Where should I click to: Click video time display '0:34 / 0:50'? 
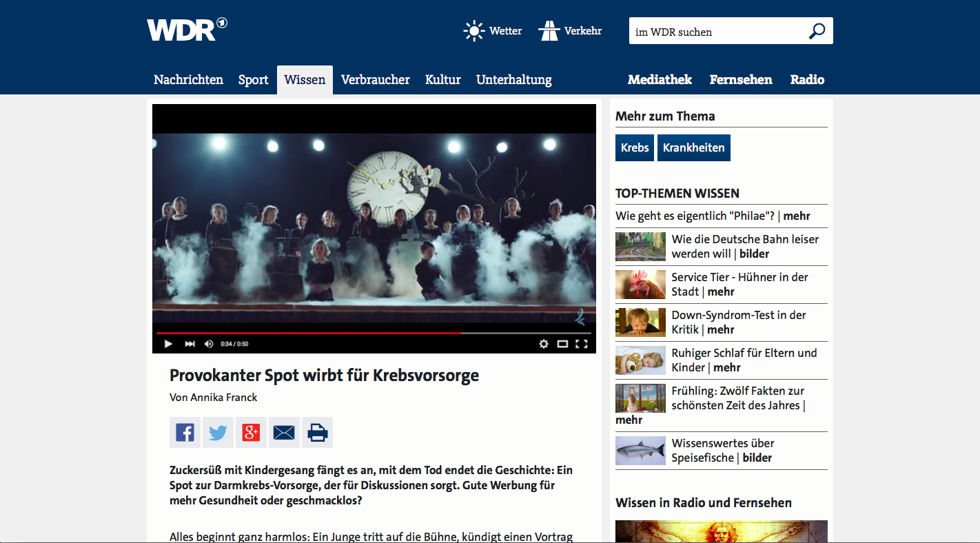coord(234,344)
